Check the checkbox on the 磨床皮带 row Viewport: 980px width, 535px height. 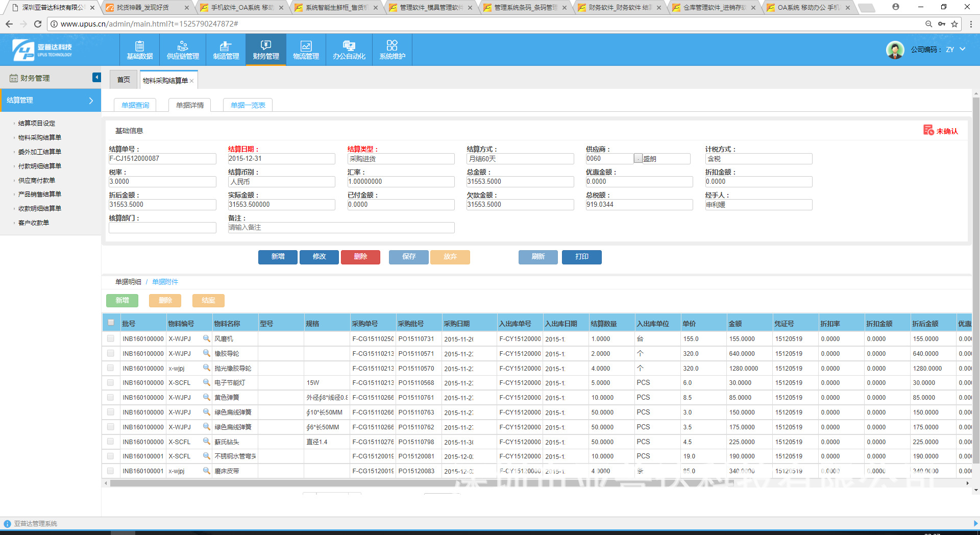point(110,471)
